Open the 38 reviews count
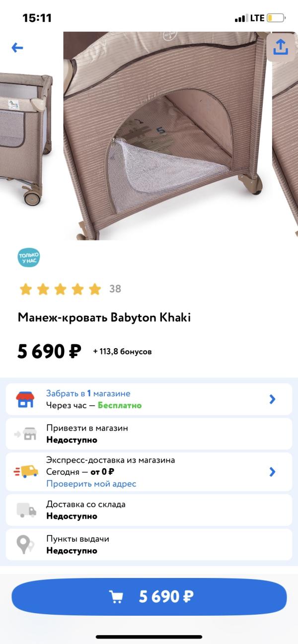The width and height of the screenshot is (298, 644). 115,289
